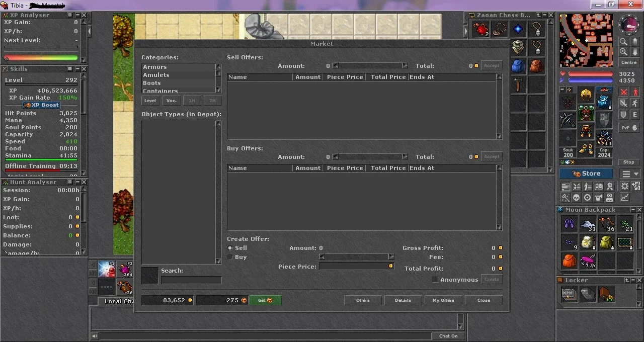Select the golden boots in equipment
The height and width of the screenshot is (342, 644).
[586, 149]
